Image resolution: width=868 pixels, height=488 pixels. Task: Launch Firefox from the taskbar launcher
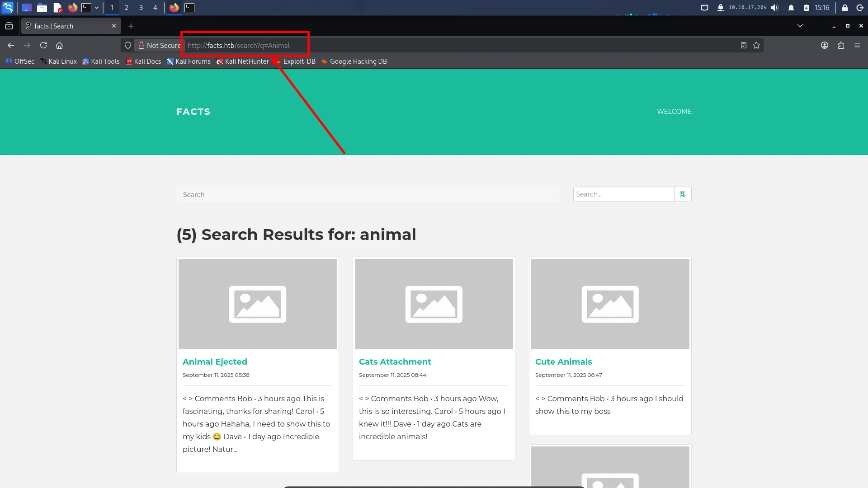(72, 8)
